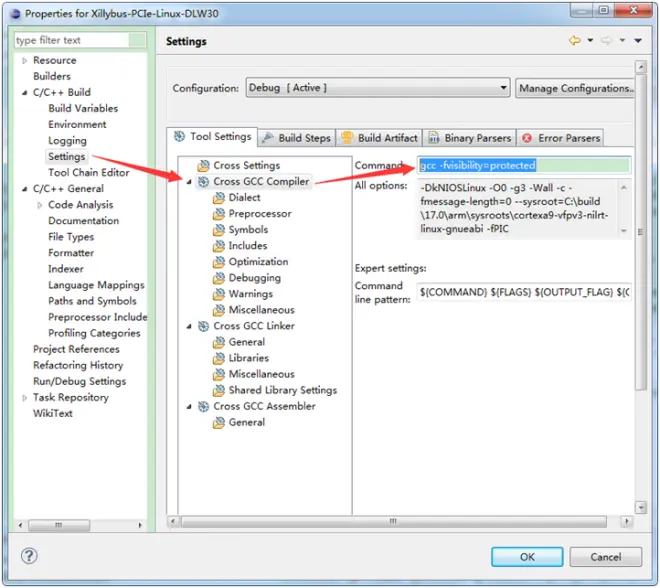Select WikiText in the tree
Image resolution: width=660 pixels, height=588 pixels.
(53, 413)
